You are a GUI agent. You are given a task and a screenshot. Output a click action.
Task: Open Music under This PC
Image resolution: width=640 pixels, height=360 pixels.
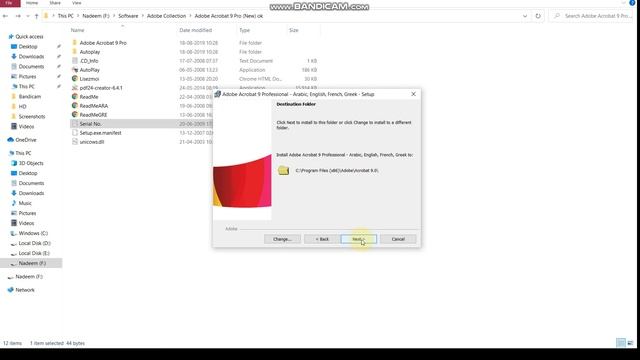(x=25, y=203)
